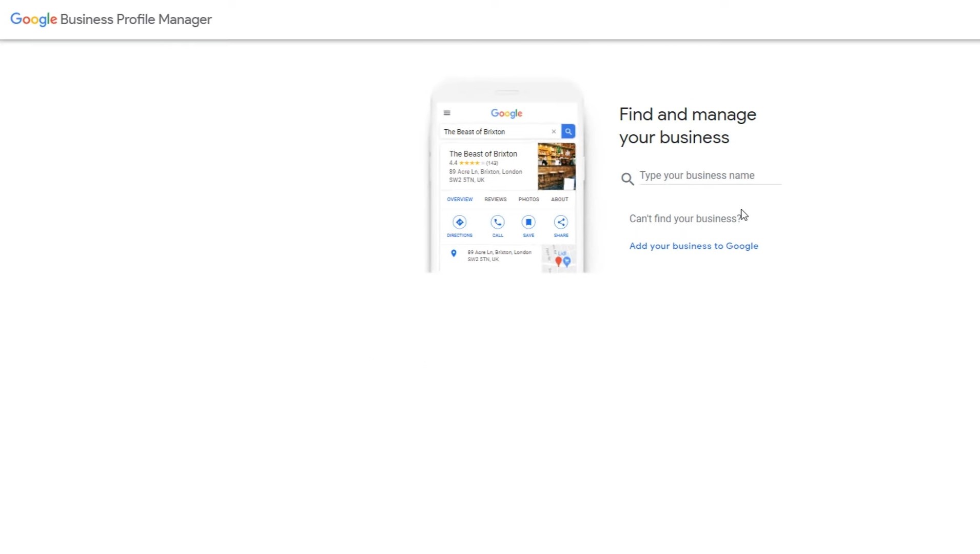Click the magnifier icon beside business name field
This screenshot has width=980, height=554.
pyautogui.click(x=627, y=179)
